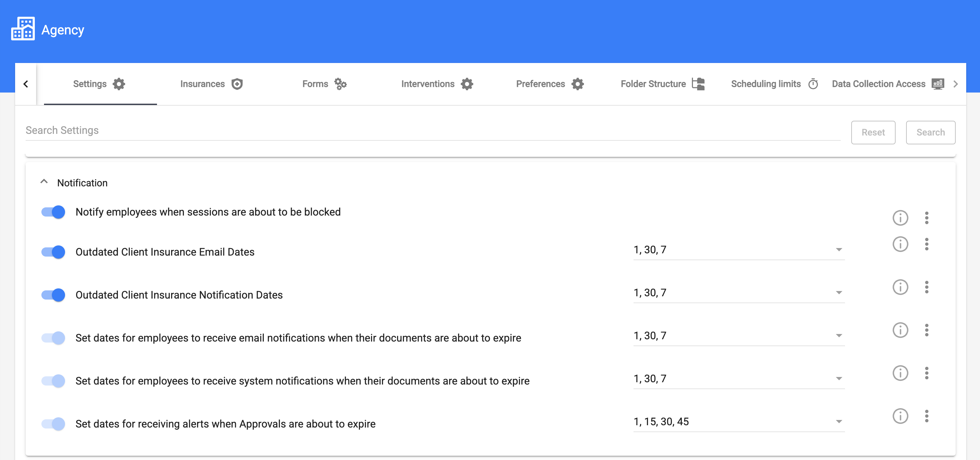Click the Agency building icon
The height and width of the screenshot is (460, 980).
coord(23,29)
